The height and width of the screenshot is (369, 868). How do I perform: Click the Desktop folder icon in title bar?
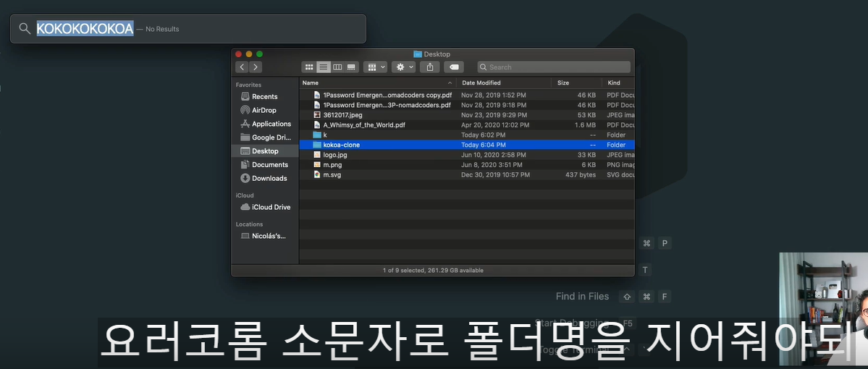[418, 54]
